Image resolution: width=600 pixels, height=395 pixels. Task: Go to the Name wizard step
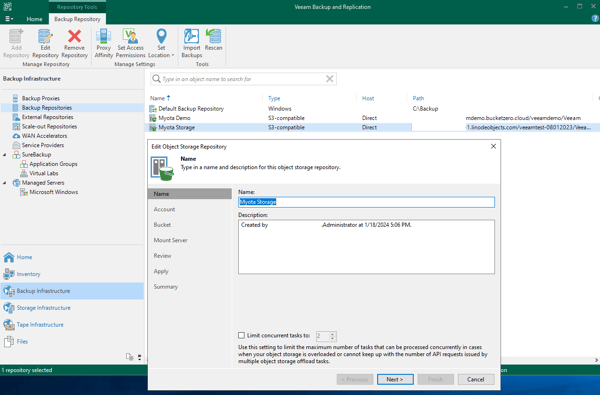[190, 194]
